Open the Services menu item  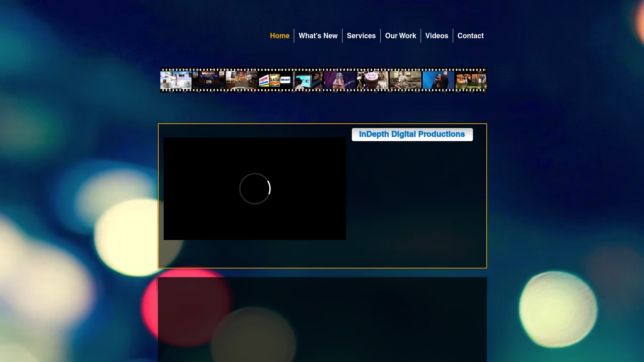click(x=361, y=36)
